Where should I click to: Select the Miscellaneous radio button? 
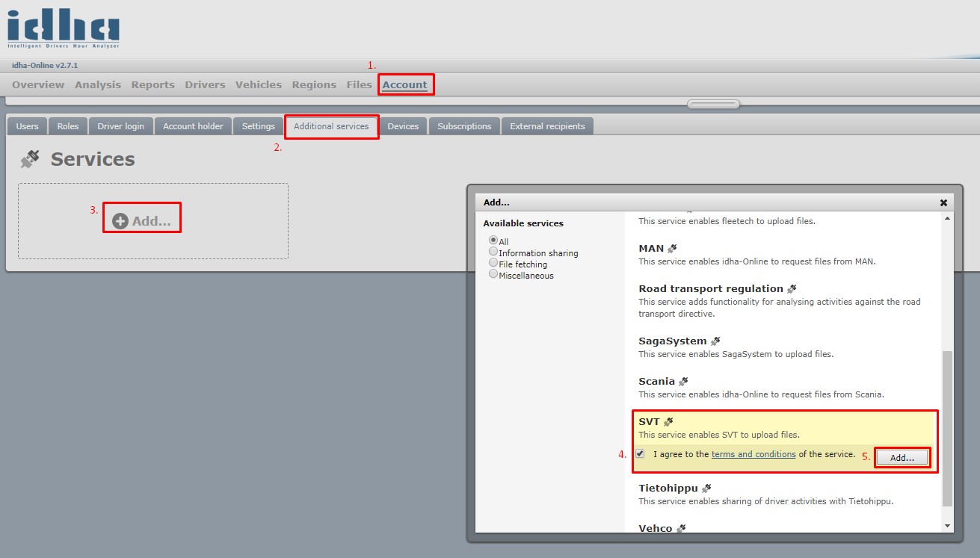tap(493, 274)
